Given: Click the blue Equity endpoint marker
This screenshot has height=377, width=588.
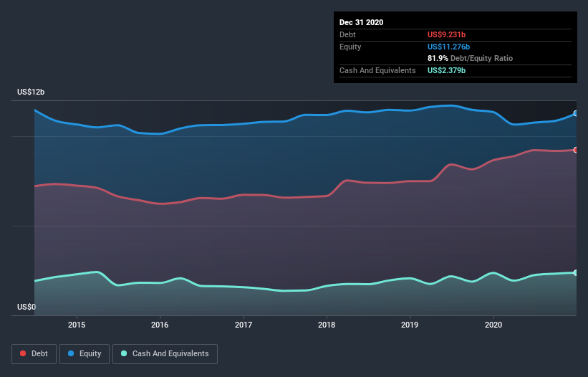Looking at the screenshot, I should click(576, 113).
